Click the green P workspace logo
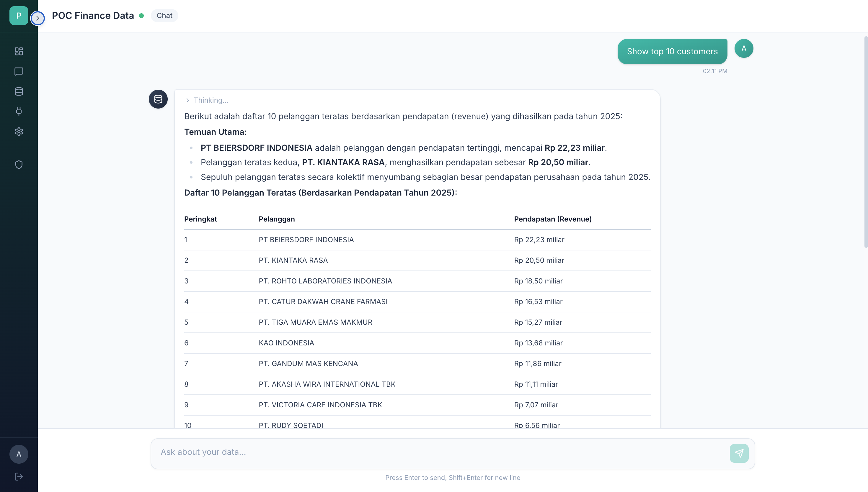The width and height of the screenshot is (868, 492). click(19, 16)
